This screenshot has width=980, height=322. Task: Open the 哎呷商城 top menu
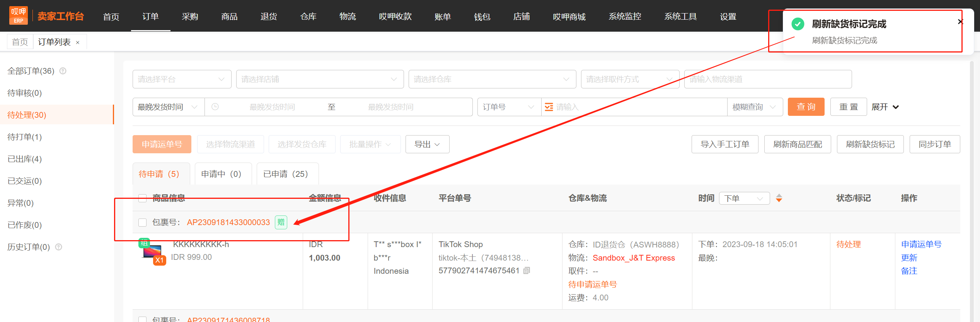(569, 17)
